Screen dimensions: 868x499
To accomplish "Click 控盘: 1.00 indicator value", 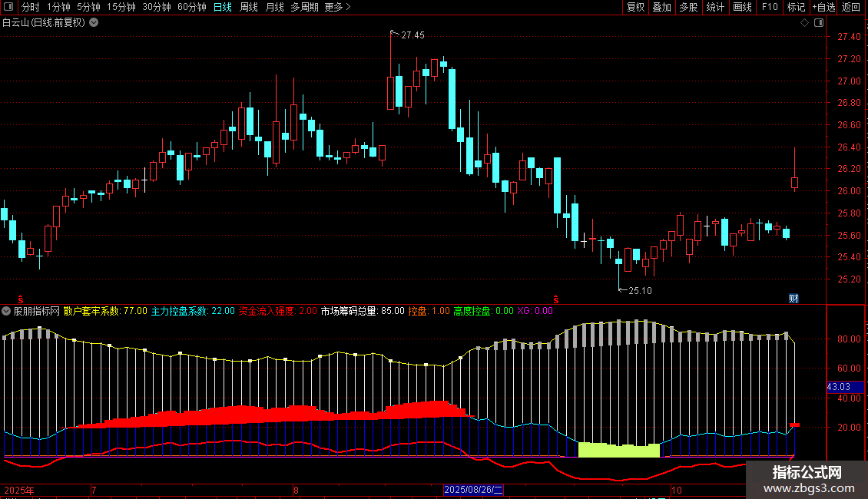I will (429, 311).
